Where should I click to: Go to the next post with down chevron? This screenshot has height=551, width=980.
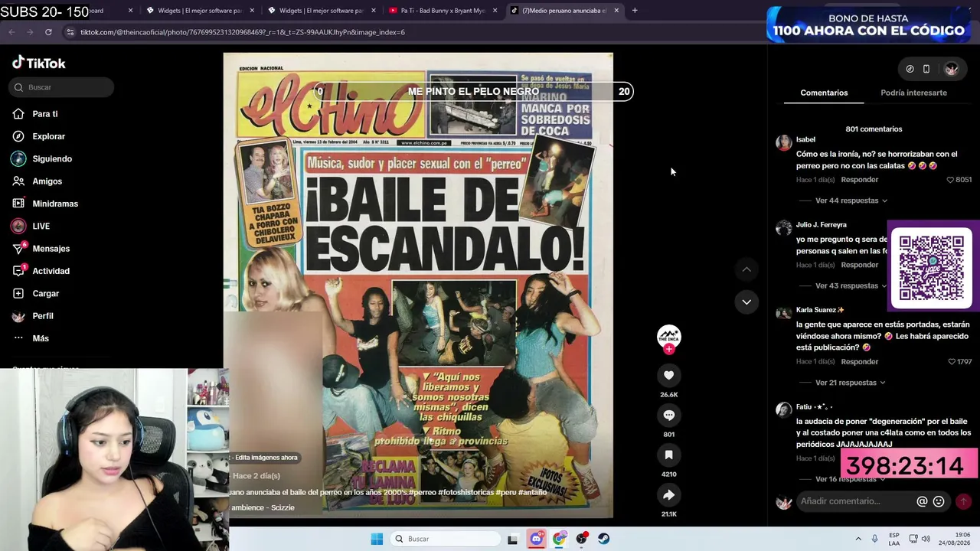(746, 302)
